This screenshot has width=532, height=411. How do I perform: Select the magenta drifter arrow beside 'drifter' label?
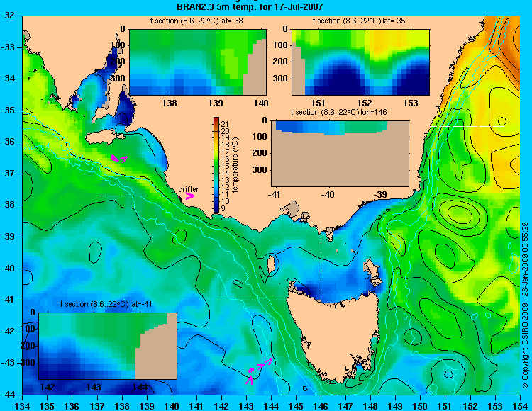[190, 196]
